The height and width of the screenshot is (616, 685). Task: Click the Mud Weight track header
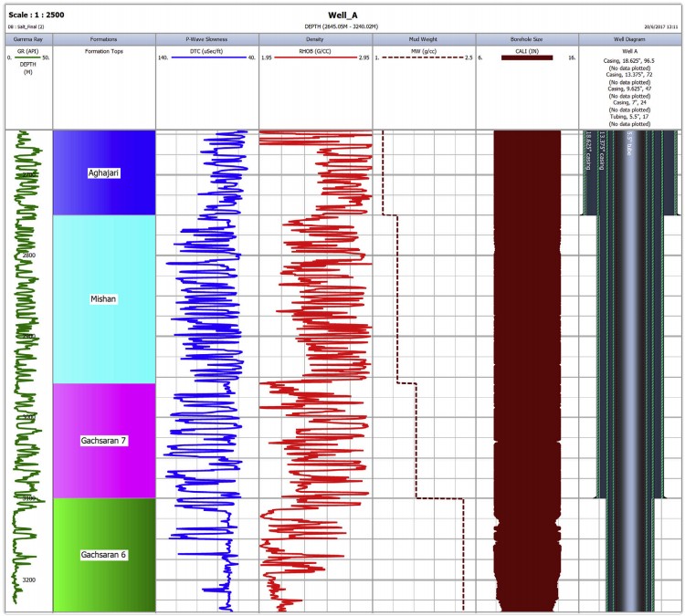point(424,40)
